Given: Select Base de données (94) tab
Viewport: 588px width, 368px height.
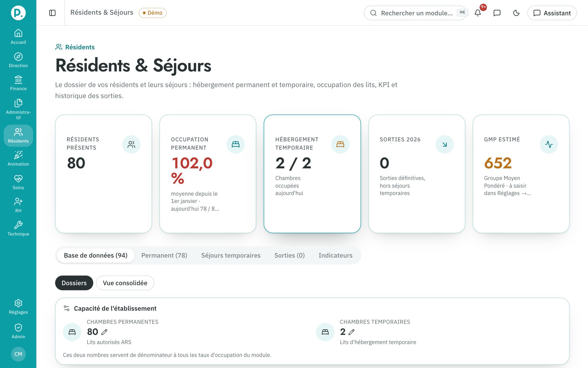Looking at the screenshot, I should [x=96, y=255].
